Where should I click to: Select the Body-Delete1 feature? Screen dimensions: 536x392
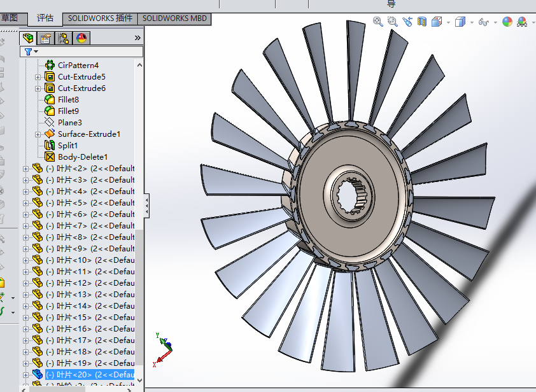point(82,157)
